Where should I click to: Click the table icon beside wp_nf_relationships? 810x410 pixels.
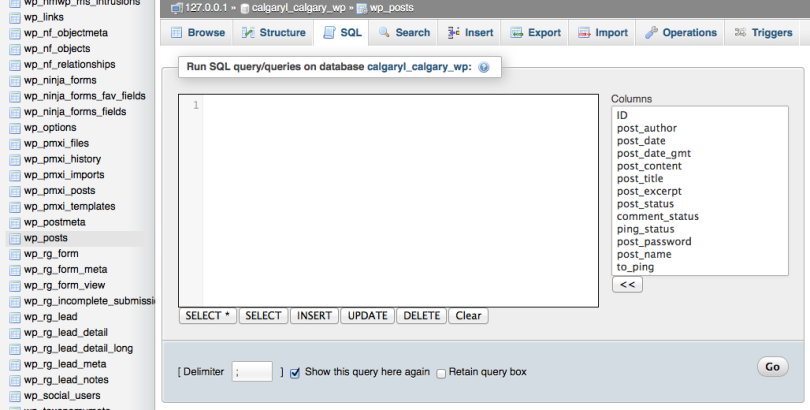tap(15, 65)
